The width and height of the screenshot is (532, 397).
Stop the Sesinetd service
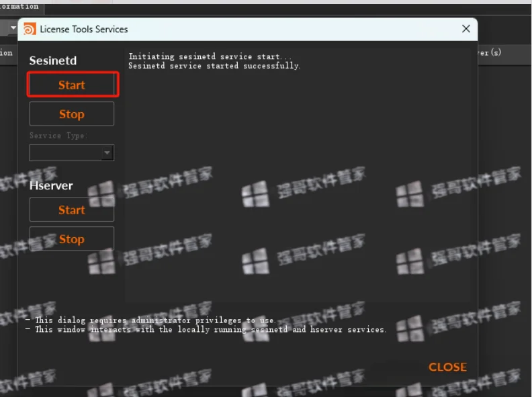pyautogui.click(x=72, y=114)
